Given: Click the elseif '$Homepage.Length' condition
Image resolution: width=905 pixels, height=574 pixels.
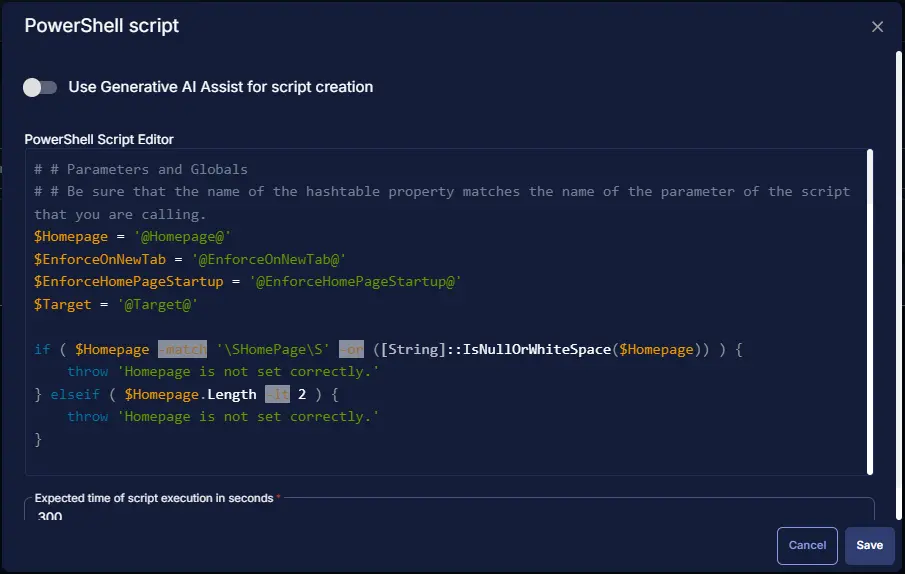Looking at the screenshot, I should click(190, 394).
